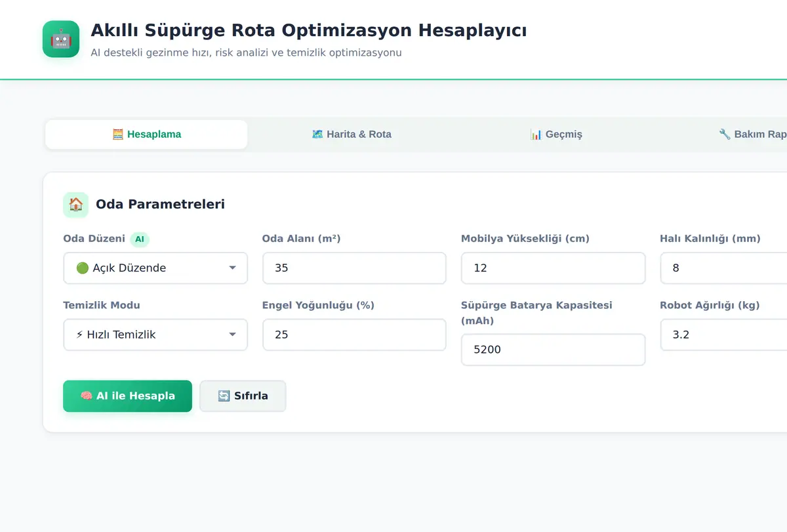787x532 pixels.
Task: Click the page title Akıllı Süpürge Rota Optimizasyon
Action: pyautogui.click(x=308, y=30)
